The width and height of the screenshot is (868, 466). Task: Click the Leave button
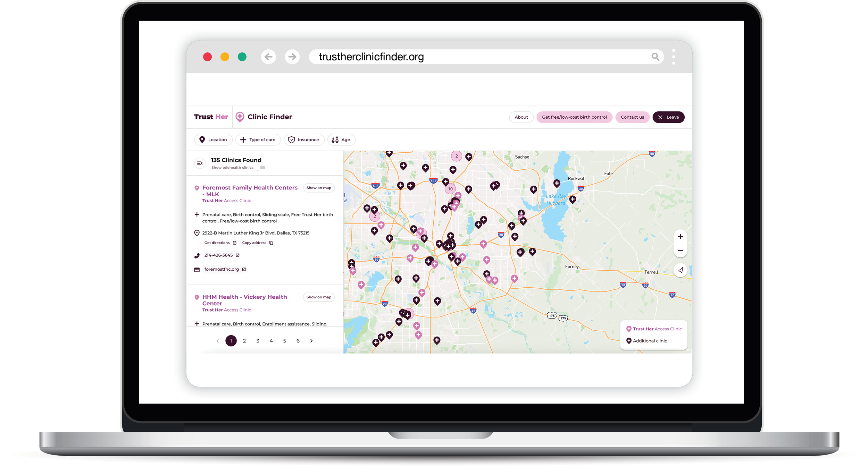(x=668, y=117)
